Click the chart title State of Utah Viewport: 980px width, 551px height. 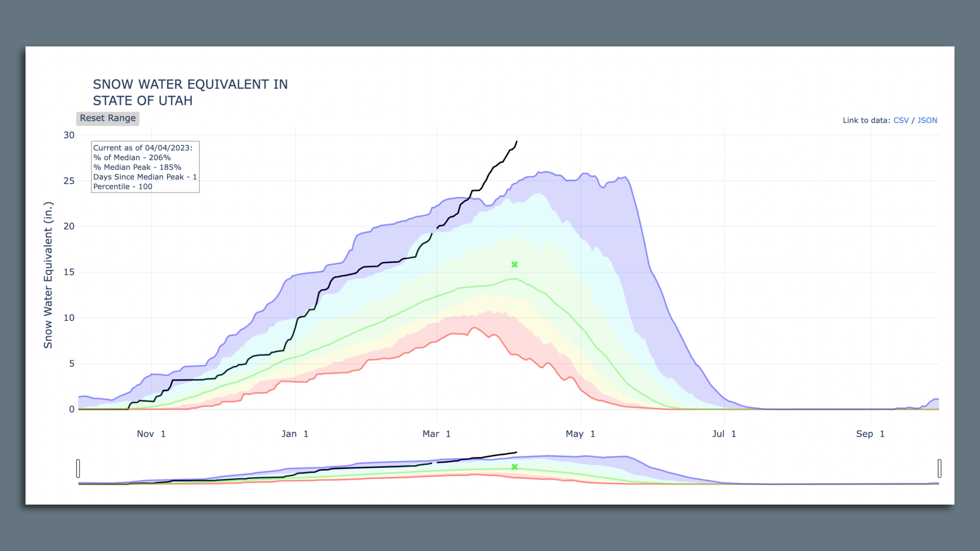tap(142, 101)
